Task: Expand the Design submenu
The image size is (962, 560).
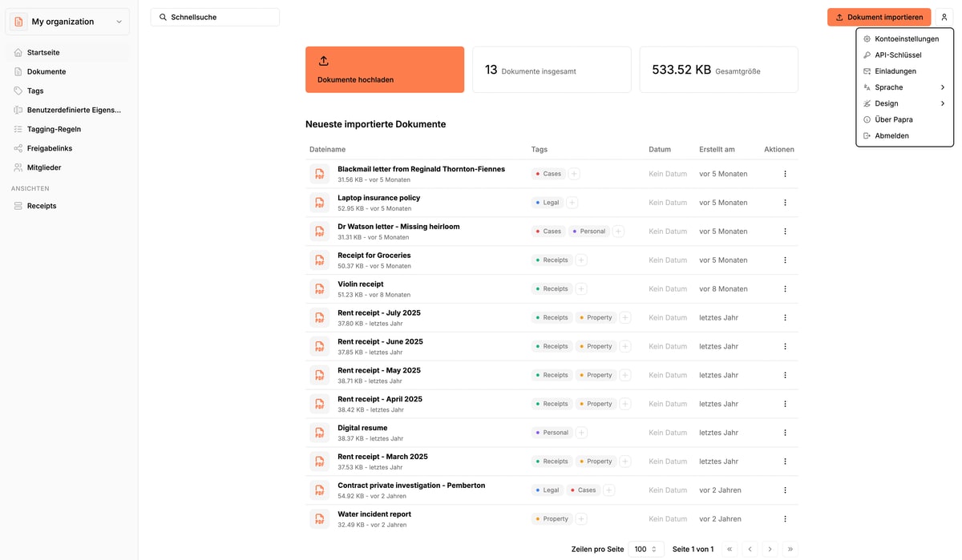Action: tap(904, 103)
